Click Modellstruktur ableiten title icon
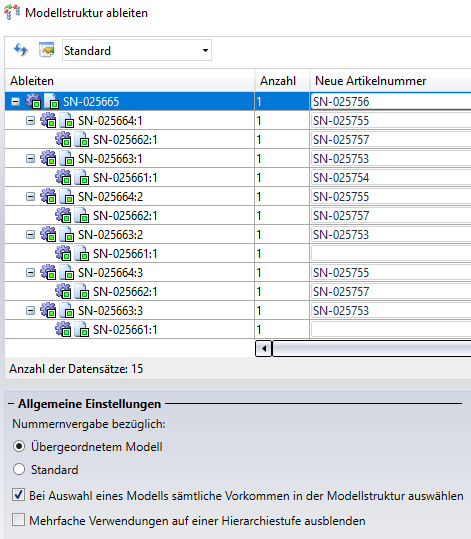Image resolution: width=471 pixels, height=539 pixels. (12, 12)
